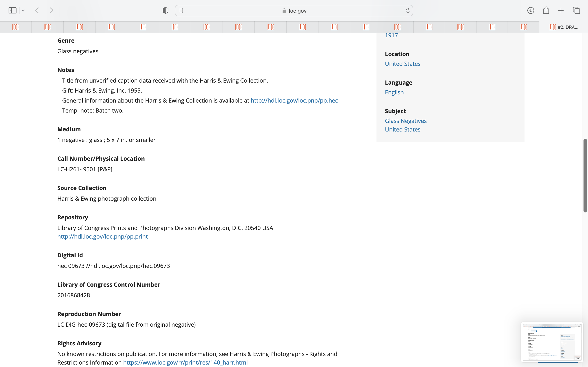Open the Share menu icon
Screen dimensions: 588x367
[x=546, y=10]
